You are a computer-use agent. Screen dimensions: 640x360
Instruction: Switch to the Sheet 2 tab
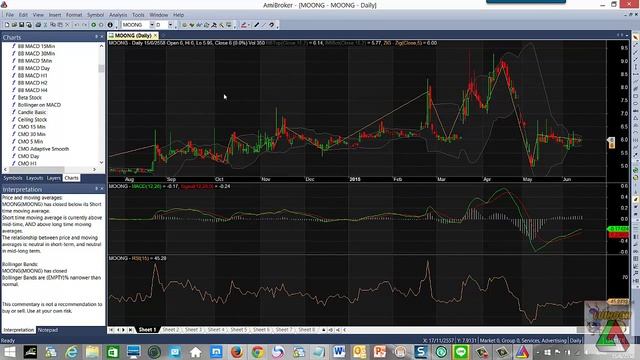point(170,329)
